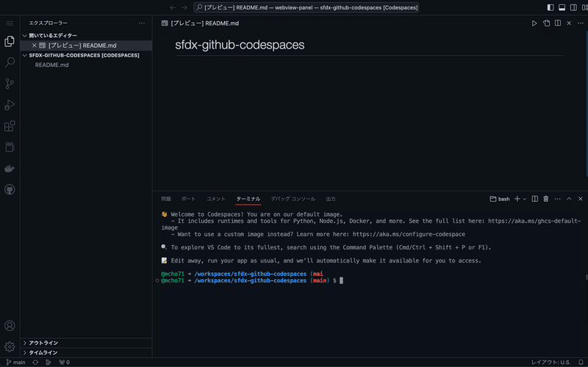This screenshot has width=588, height=367.
Task: Kill terminal with trash icon
Action: [x=546, y=199]
